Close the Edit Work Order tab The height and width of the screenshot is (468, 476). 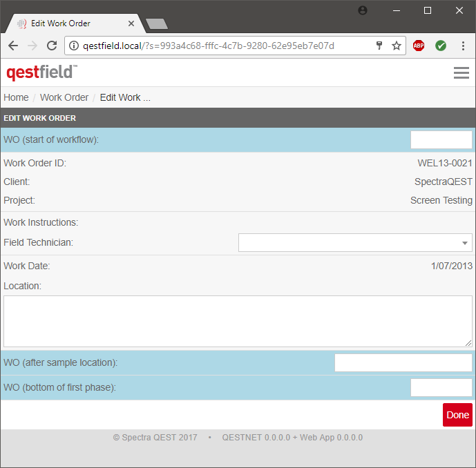coord(131,23)
